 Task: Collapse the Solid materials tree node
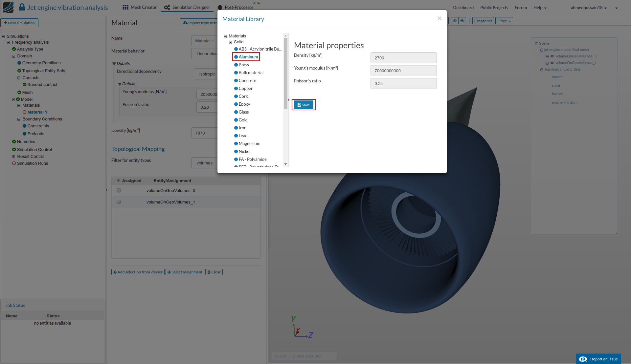(231, 42)
